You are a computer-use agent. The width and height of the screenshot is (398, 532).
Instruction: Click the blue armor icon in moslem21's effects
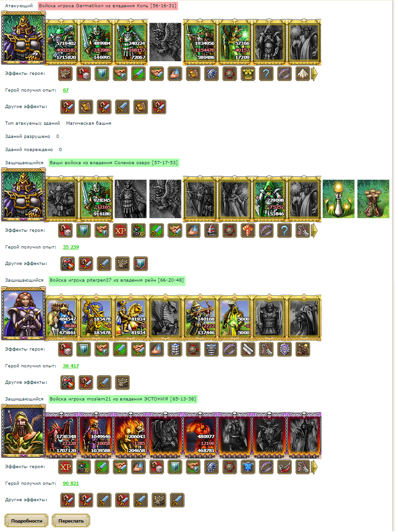(x=248, y=467)
